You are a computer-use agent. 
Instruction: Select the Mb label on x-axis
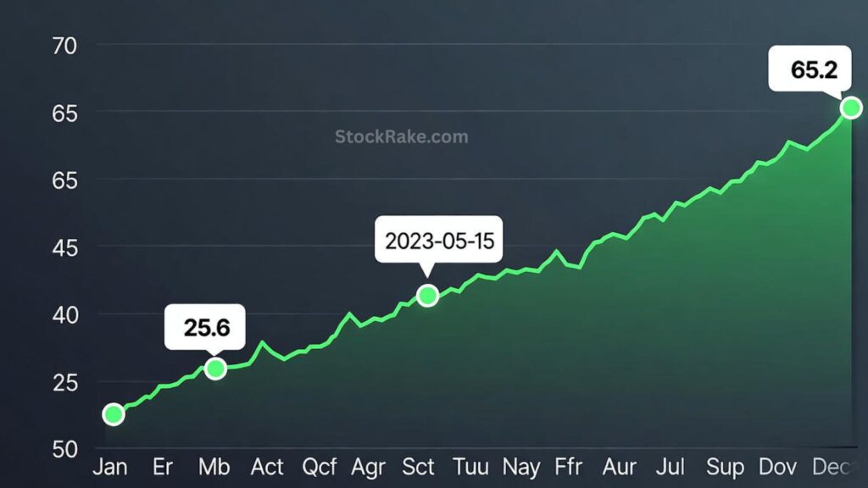[x=213, y=467]
